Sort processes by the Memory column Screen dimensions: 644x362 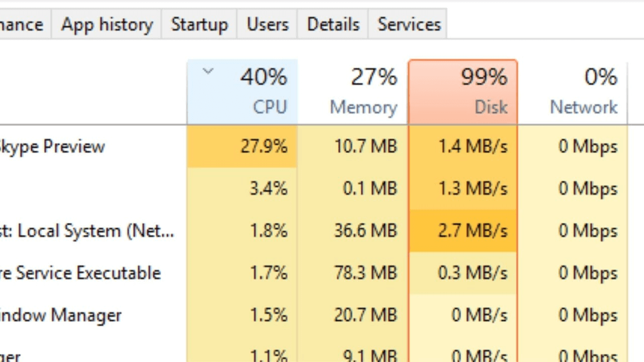(363, 90)
